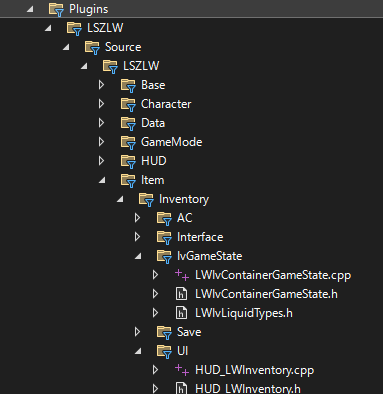Screen dimensions: 383x394
Task: Click the Item folder icon
Action: click(x=128, y=180)
